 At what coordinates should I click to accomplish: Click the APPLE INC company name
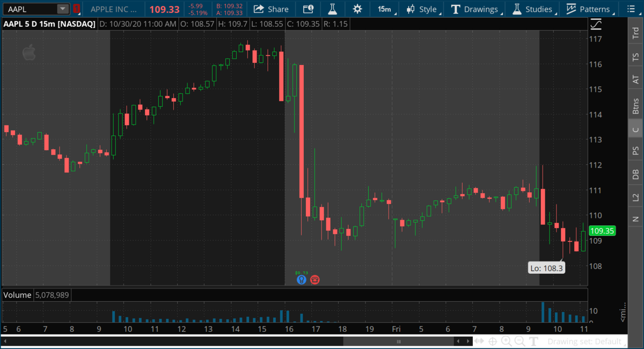click(113, 9)
